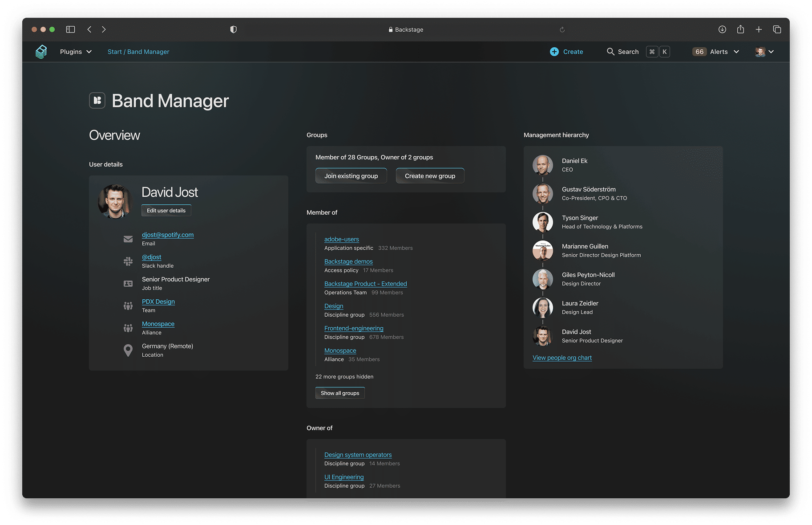Screen dimensions: 812x525
Task: Click the K key shortcut badge
Action: (664, 52)
